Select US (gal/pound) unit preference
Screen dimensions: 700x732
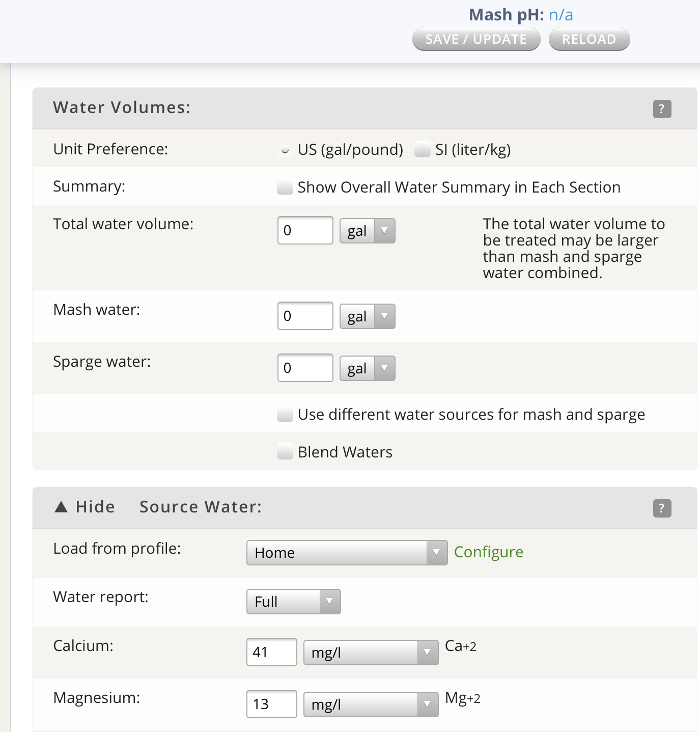point(285,150)
